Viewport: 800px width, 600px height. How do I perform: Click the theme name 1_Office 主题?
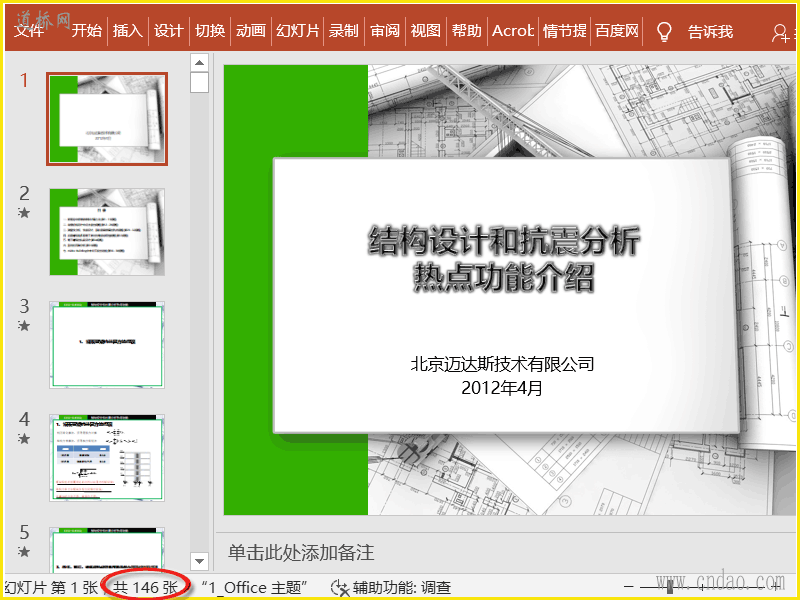coord(254,588)
